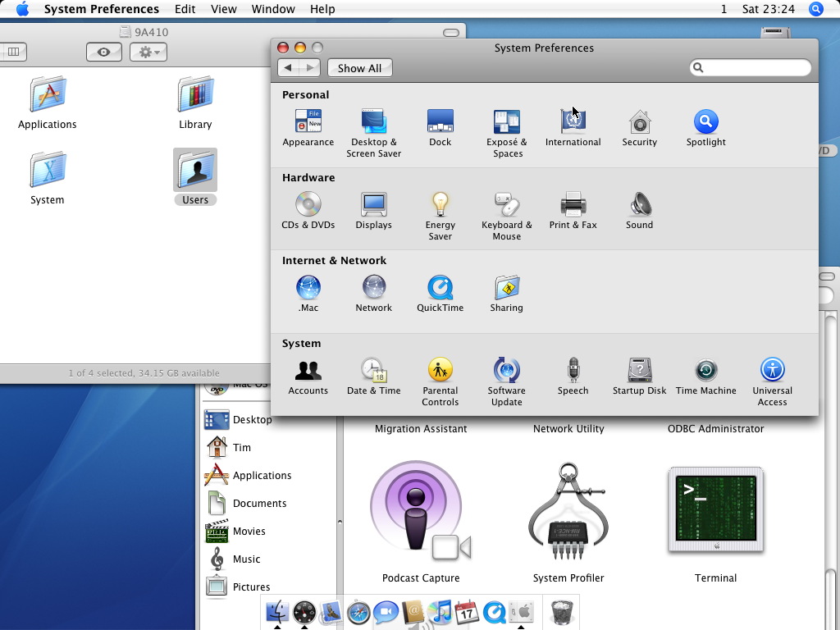Open Desktop & Screen Saver preferences
Viewport: 840px width, 630px height.
tap(373, 134)
